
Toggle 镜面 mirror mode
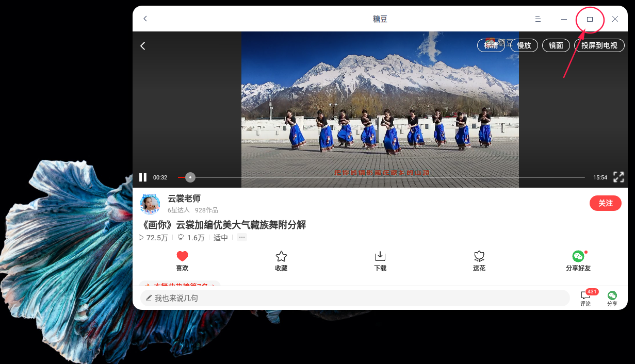coord(556,45)
